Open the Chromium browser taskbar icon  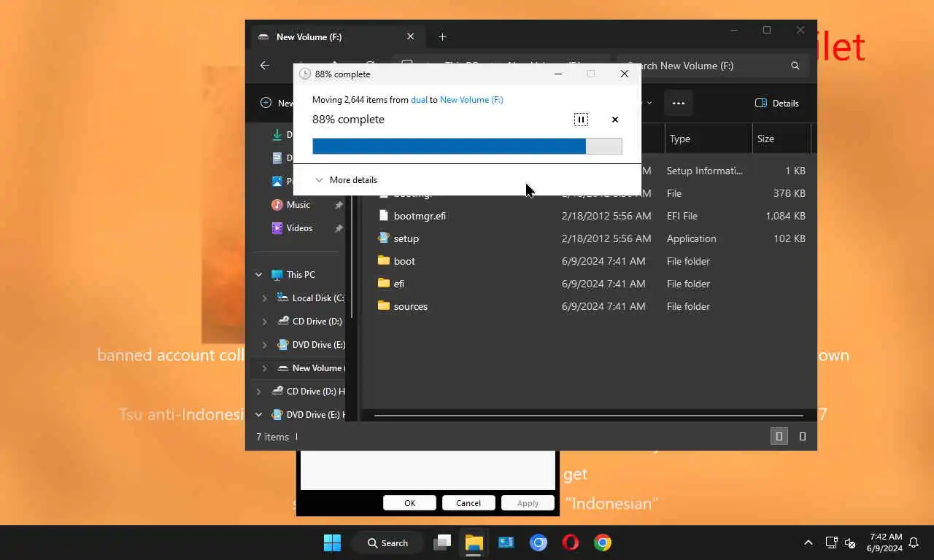tap(539, 542)
